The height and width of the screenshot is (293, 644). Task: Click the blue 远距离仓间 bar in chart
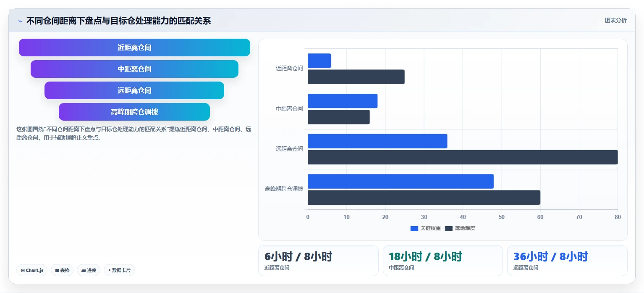point(377,141)
